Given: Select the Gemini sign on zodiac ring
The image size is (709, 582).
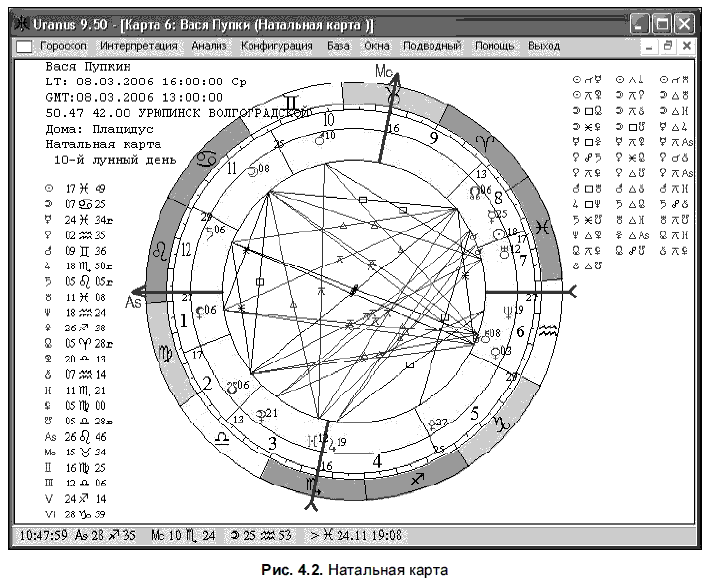Looking at the screenshot, I should [x=290, y=103].
